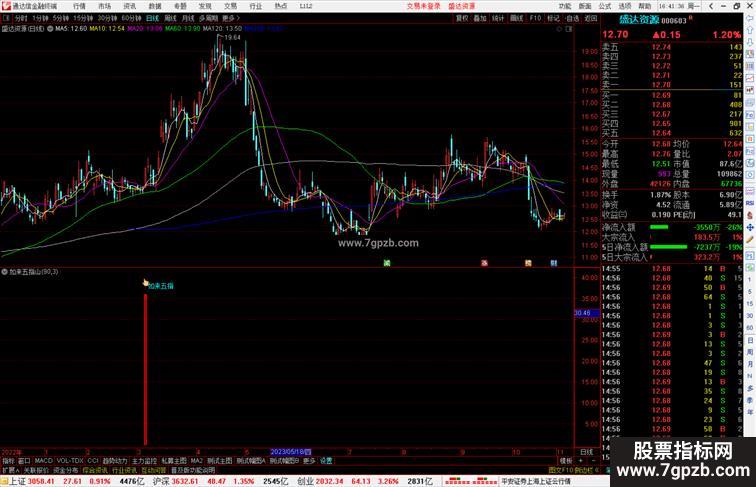Click the red-green market breadth bars in status bar
The image size is (756, 487).
click(x=470, y=481)
